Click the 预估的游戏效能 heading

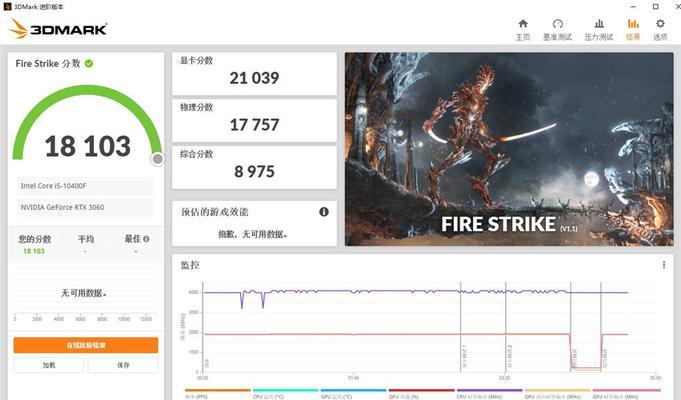pyautogui.click(x=215, y=212)
